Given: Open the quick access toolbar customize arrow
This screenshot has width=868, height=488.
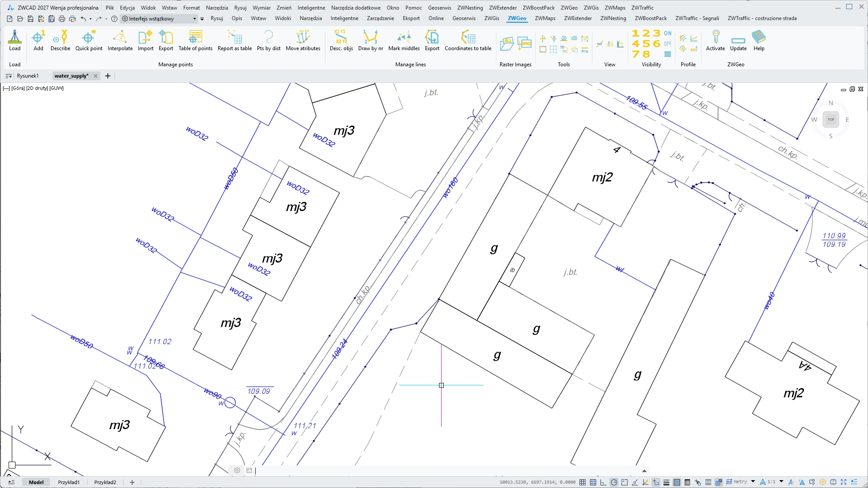Looking at the screenshot, I should [x=202, y=19].
